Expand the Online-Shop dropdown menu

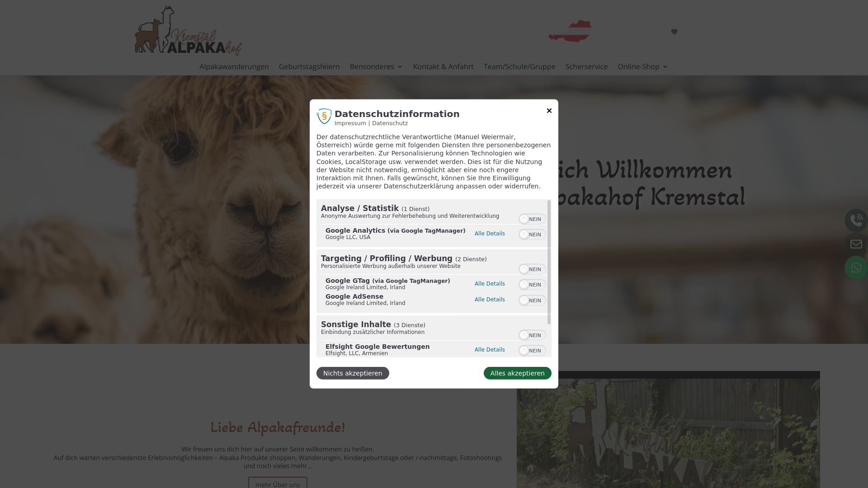642,66
